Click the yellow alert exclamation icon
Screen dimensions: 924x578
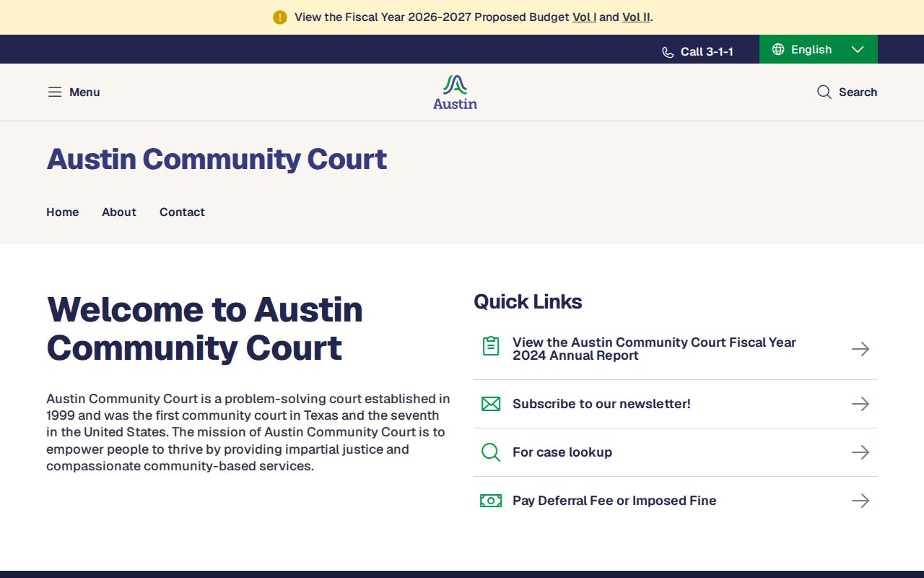[x=280, y=17]
